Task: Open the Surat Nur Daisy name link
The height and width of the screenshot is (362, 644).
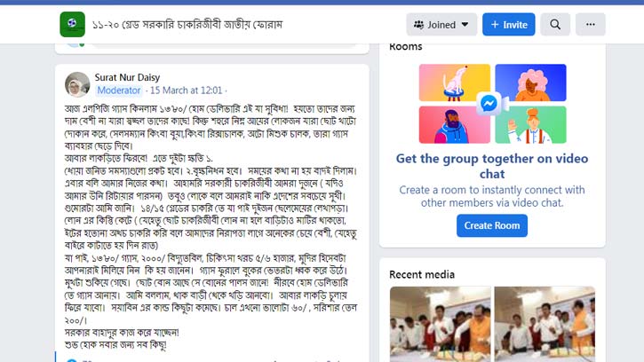Action: (x=127, y=77)
